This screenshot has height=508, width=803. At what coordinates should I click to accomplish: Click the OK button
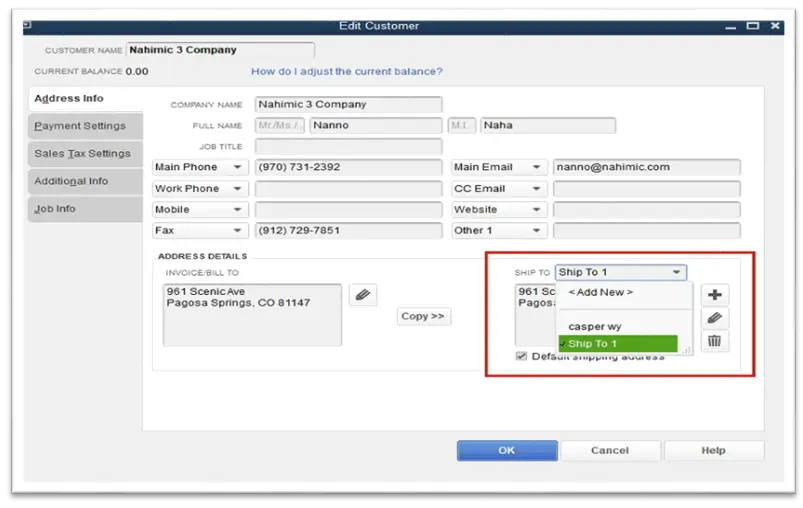pyautogui.click(x=507, y=450)
